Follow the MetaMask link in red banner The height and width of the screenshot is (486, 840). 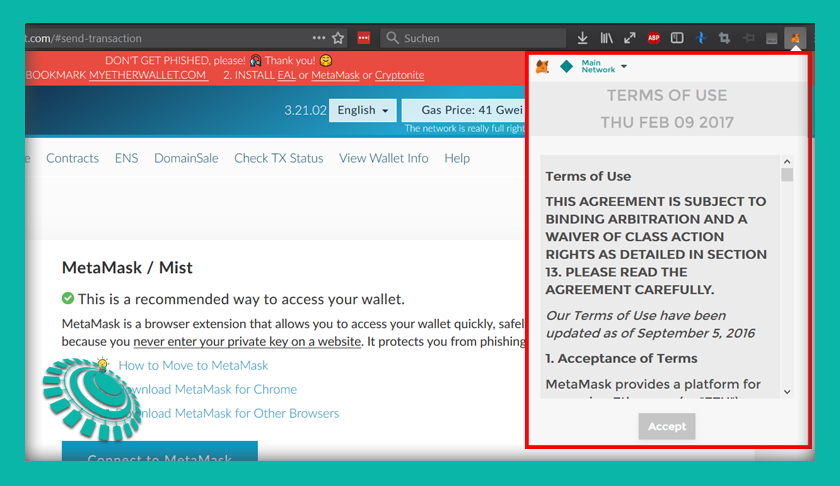point(335,75)
